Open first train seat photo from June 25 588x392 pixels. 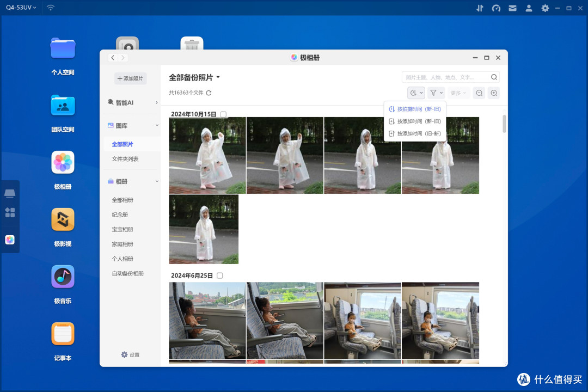click(x=207, y=320)
